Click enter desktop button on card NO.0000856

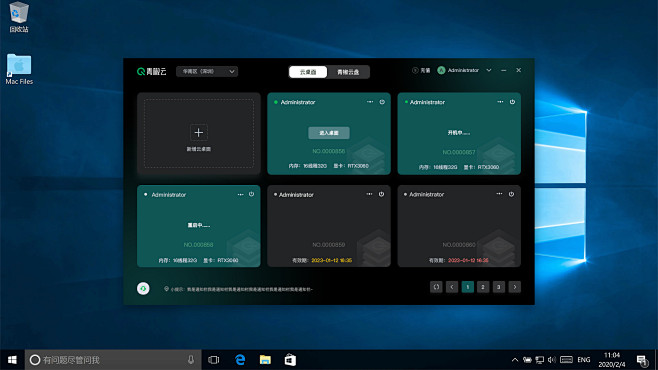[x=329, y=133]
